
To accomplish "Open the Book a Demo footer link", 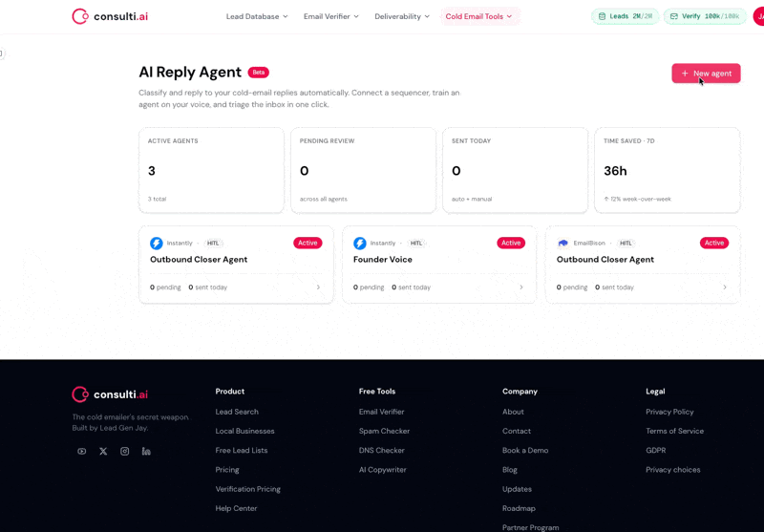I will 525,450.
